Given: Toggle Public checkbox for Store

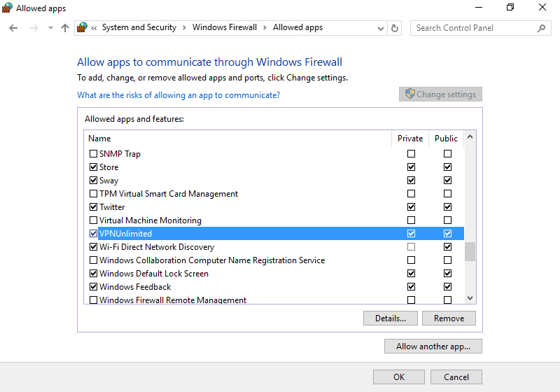Looking at the screenshot, I should tap(447, 167).
